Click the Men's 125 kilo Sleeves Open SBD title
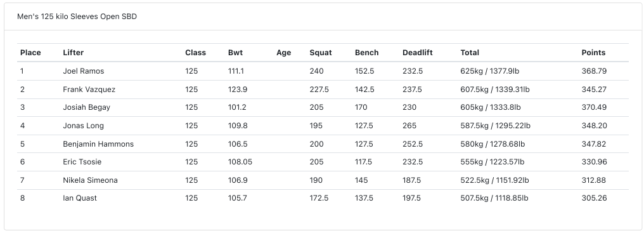This screenshot has width=644, height=233. click(77, 17)
